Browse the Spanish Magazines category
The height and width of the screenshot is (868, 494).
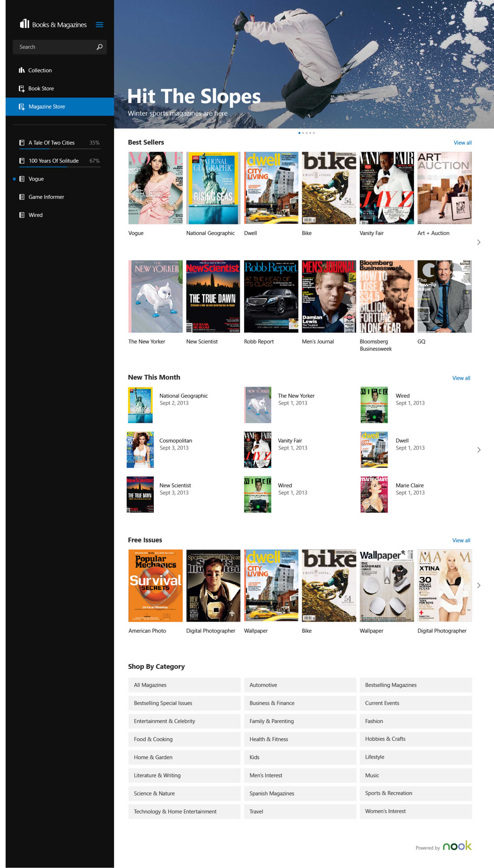(x=300, y=794)
